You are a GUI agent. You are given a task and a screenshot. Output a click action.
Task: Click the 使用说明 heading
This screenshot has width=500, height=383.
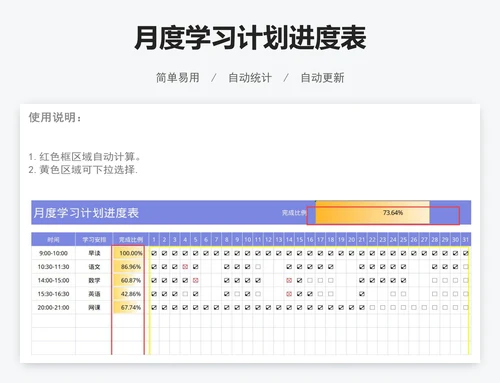click(x=55, y=117)
